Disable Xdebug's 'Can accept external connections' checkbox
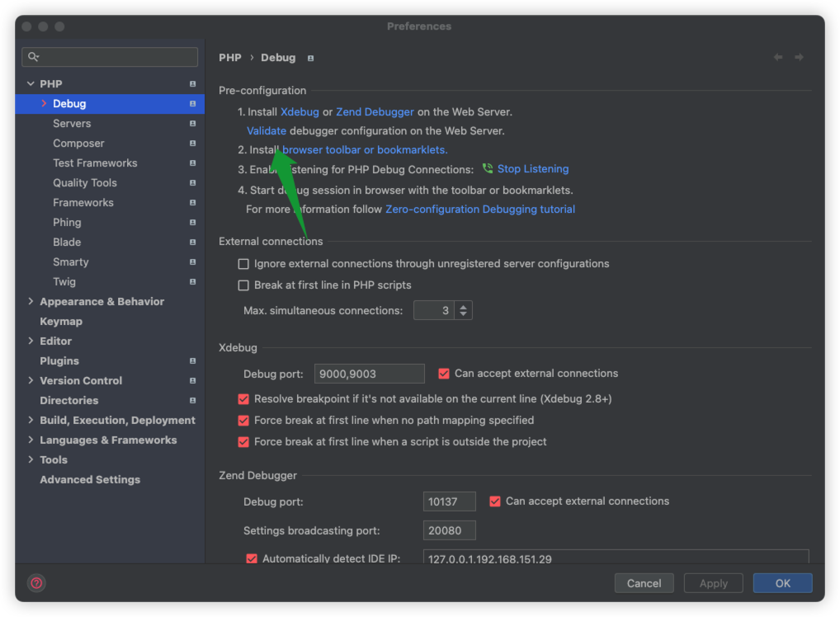Image resolution: width=840 pixels, height=617 pixels. (443, 373)
